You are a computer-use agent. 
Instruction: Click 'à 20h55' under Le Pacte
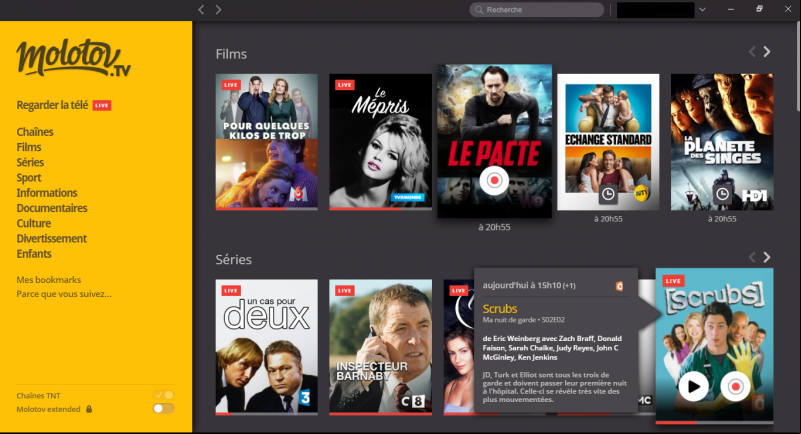coord(494,227)
